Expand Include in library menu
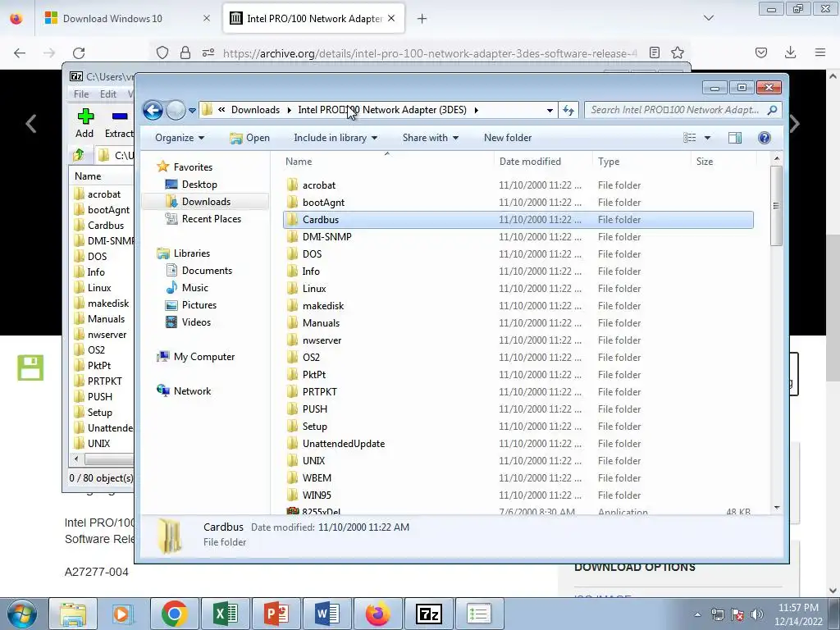 point(336,138)
